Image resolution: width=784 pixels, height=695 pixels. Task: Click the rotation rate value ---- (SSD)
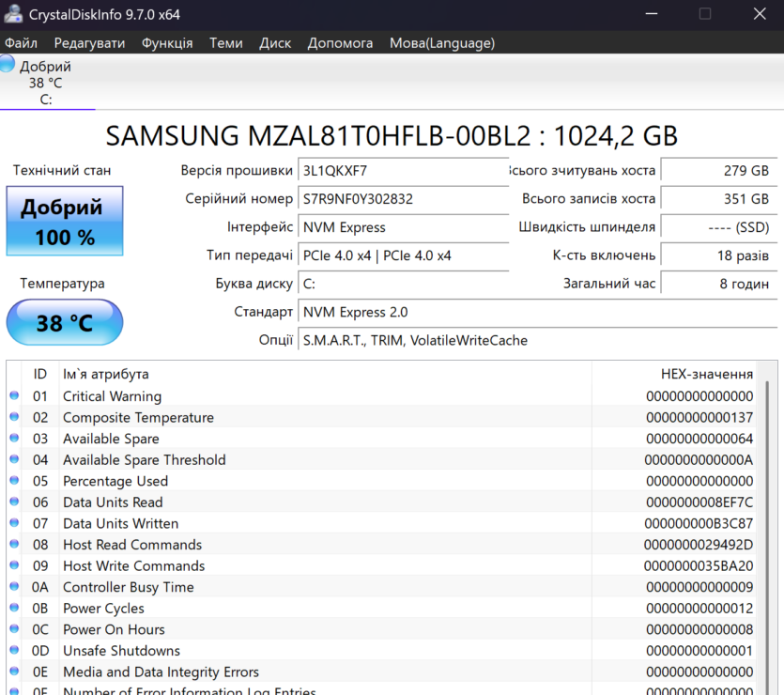[719, 227]
